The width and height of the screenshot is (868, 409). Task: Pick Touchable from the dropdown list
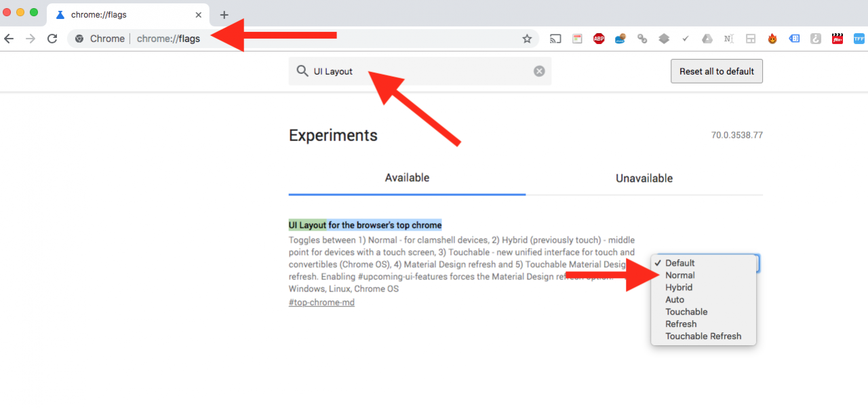[703, 312]
